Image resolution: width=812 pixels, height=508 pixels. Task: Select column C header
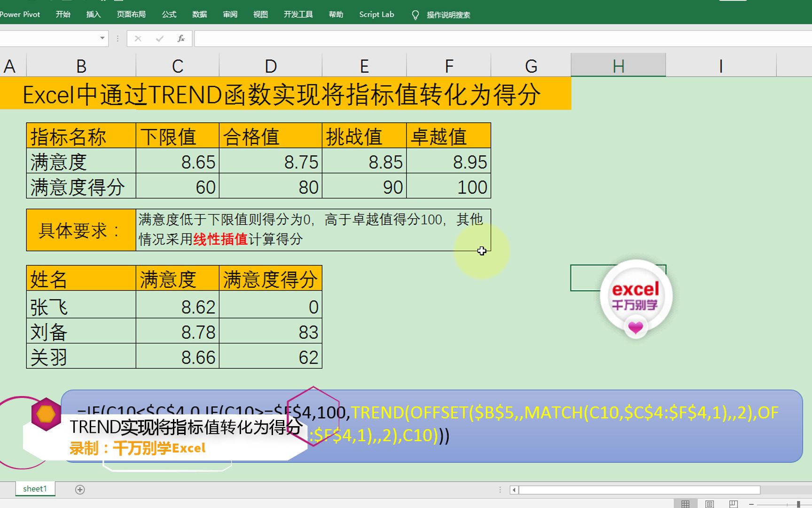[178, 66]
